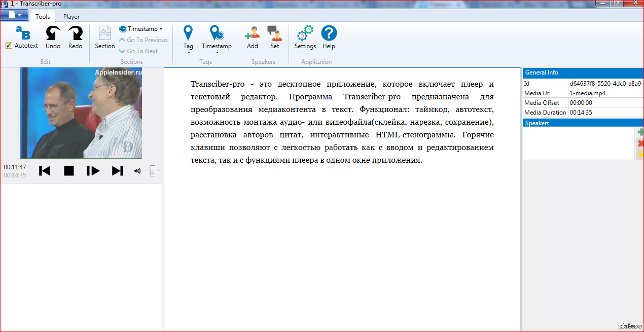Expand the Tags group Timestamp dropdown

click(x=217, y=52)
